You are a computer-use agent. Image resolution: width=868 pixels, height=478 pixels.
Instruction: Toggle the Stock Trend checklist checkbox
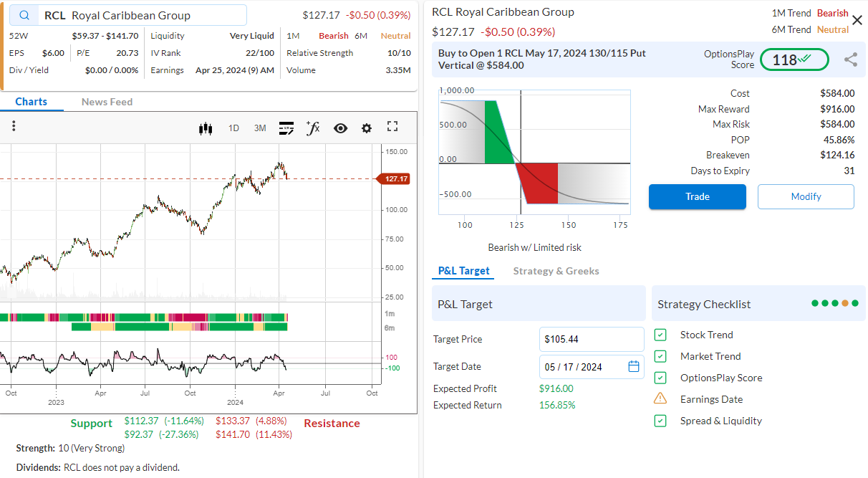coord(660,335)
